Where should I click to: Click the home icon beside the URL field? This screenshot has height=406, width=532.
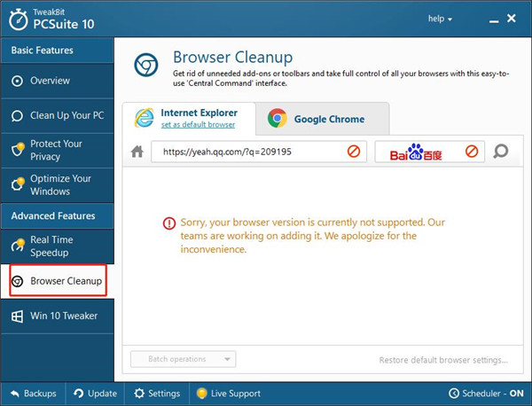pos(137,152)
